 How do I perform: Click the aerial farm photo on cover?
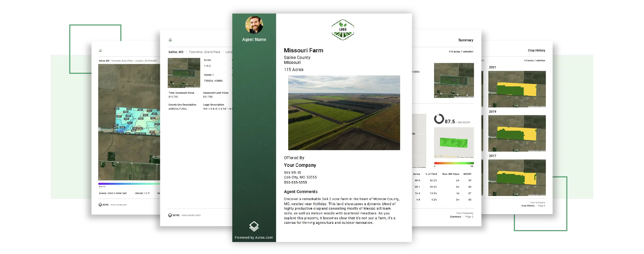click(x=344, y=113)
